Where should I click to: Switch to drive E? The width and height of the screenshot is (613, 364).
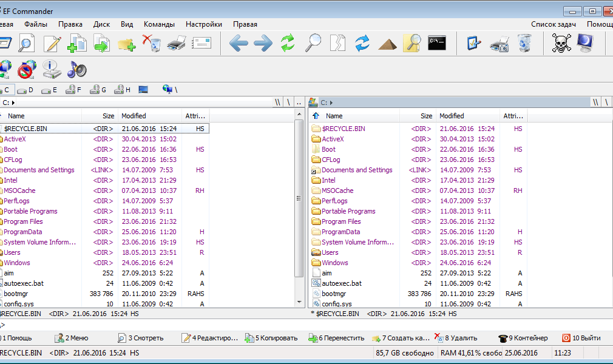pyautogui.click(x=50, y=90)
